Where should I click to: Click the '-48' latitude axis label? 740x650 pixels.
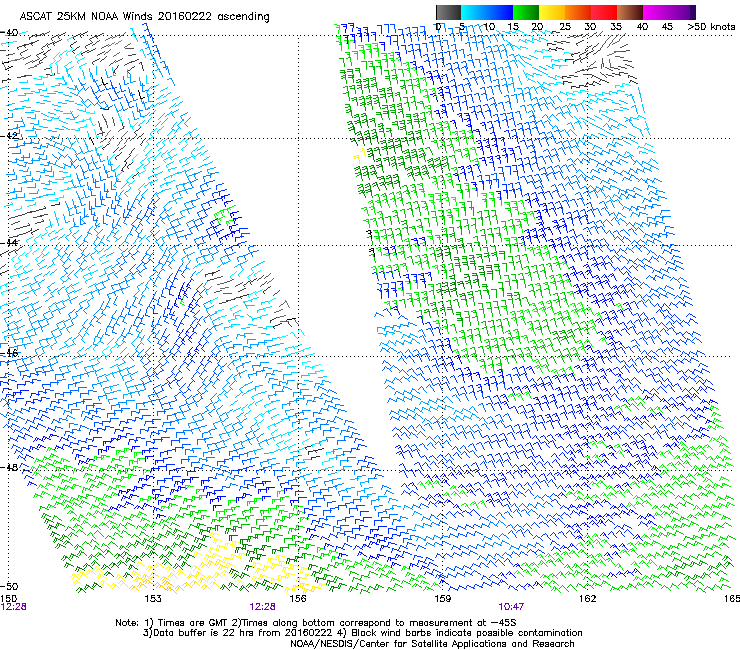pos(9,467)
